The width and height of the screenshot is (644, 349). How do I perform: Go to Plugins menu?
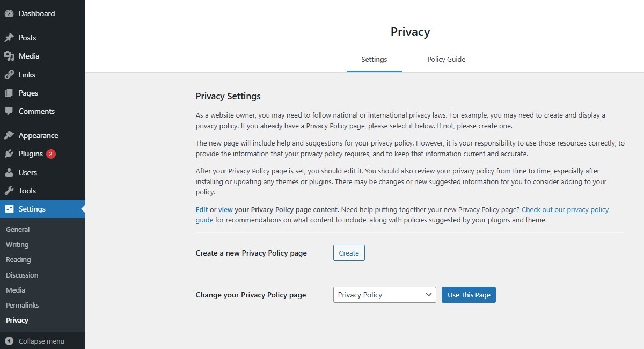click(42, 154)
